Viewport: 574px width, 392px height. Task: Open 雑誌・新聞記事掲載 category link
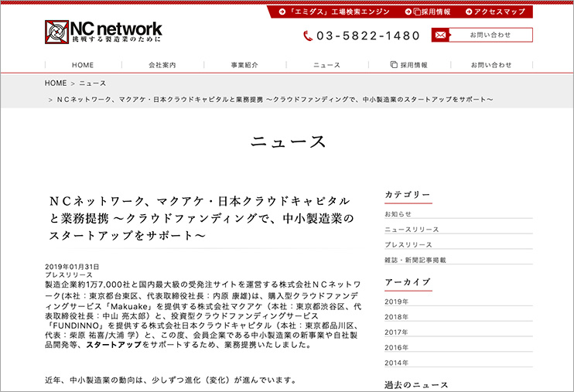[415, 261]
